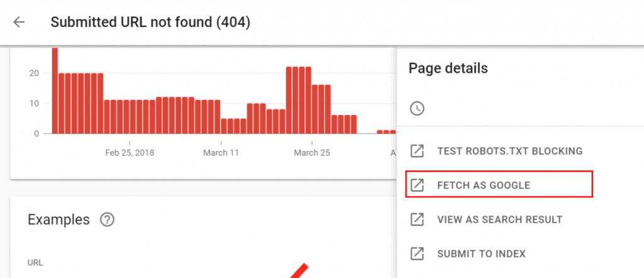Click the clock icon in Page details
Image resolution: width=644 pixels, height=278 pixels.
click(x=417, y=109)
